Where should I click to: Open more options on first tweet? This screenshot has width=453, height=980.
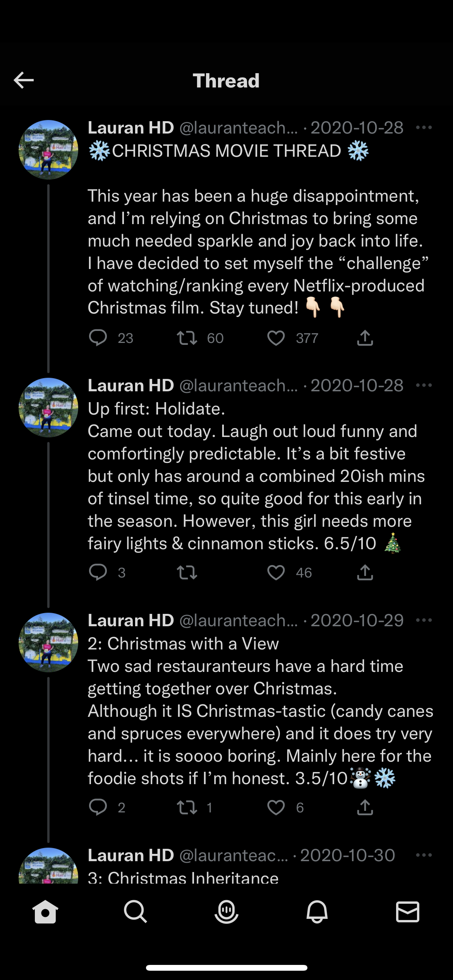pyautogui.click(x=424, y=128)
